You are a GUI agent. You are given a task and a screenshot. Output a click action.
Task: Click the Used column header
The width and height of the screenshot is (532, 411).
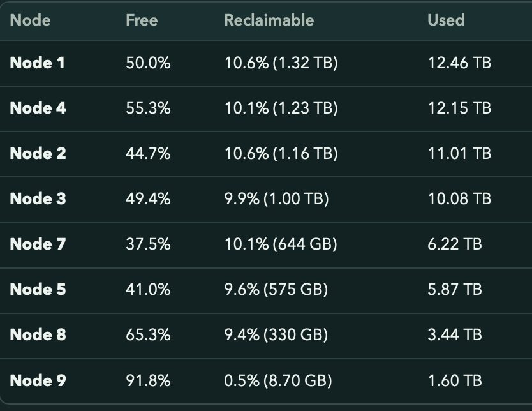pos(446,20)
